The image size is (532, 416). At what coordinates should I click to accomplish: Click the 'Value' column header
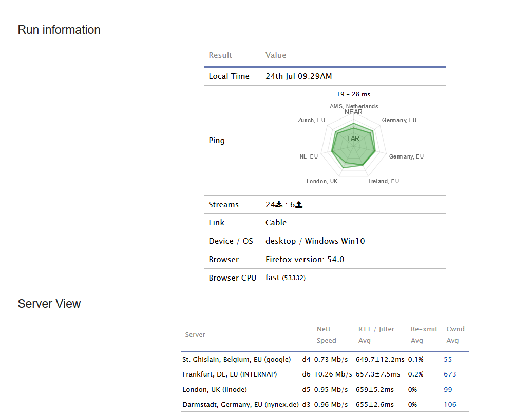[x=276, y=55]
